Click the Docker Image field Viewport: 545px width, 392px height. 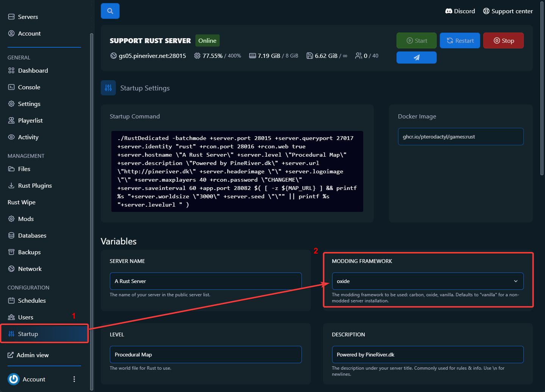tap(461, 137)
